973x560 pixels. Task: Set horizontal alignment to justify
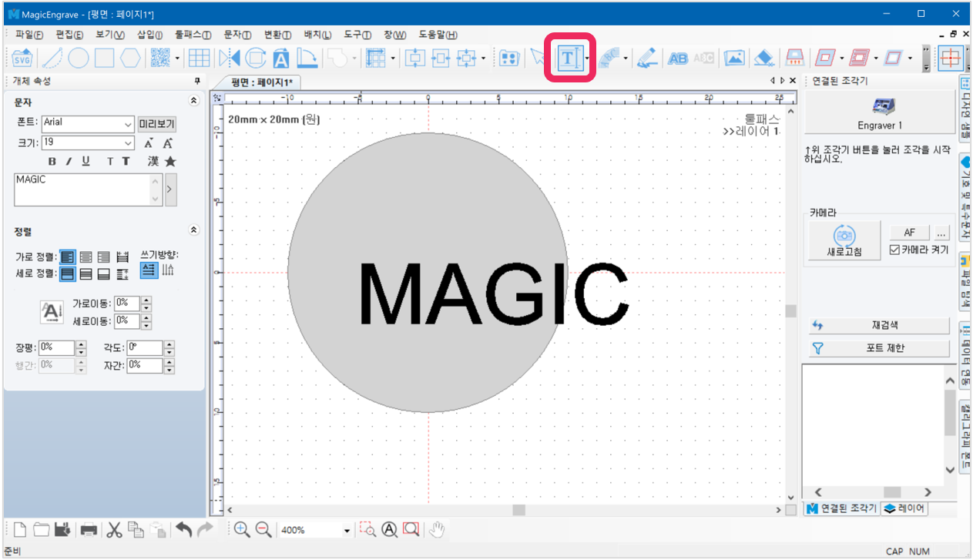point(122,257)
